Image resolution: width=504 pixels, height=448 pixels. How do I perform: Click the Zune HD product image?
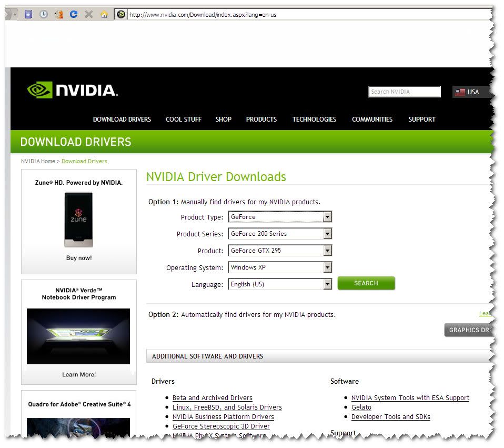click(78, 220)
